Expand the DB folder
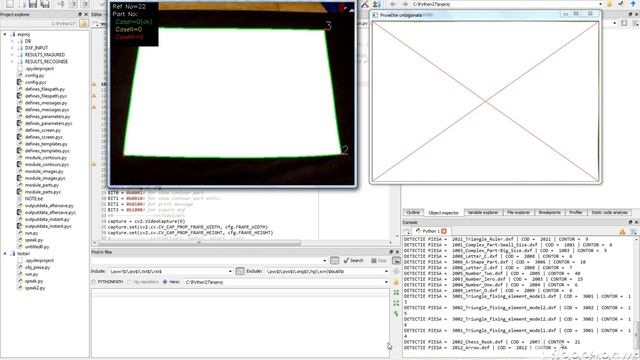This screenshot has width=640, height=360. pyautogui.click(x=12, y=41)
